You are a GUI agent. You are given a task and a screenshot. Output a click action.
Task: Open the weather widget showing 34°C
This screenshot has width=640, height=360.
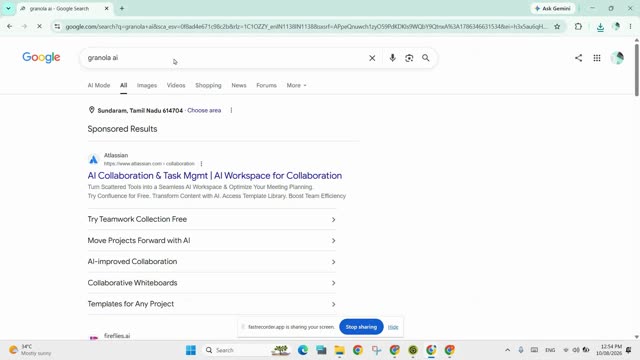tap(31, 350)
